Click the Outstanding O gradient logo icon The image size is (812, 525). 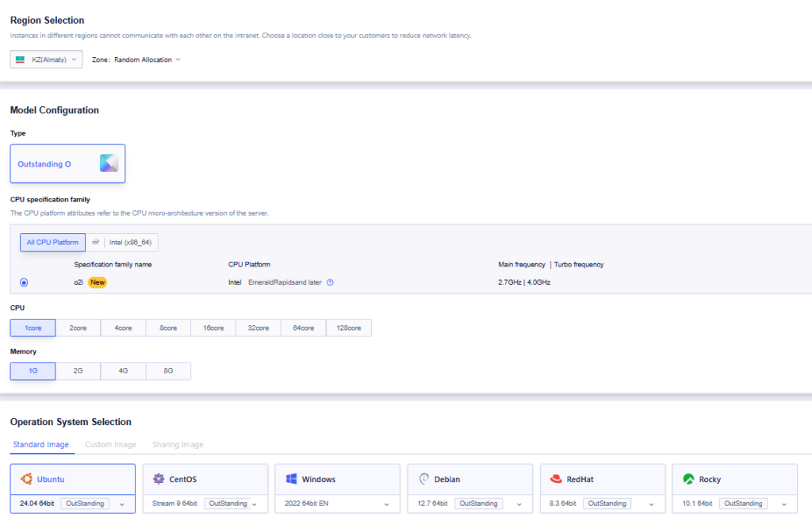point(109,163)
